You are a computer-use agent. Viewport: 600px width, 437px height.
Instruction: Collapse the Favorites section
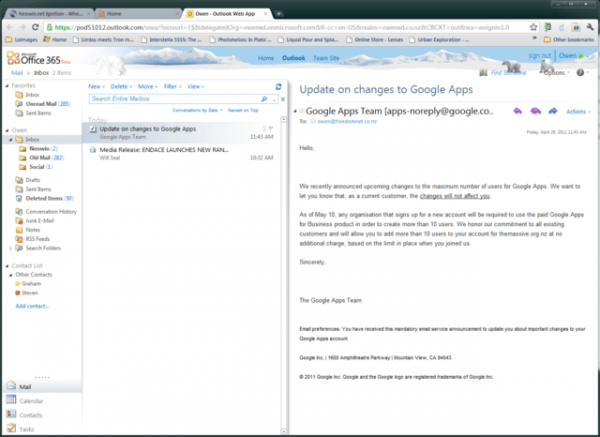[7, 86]
